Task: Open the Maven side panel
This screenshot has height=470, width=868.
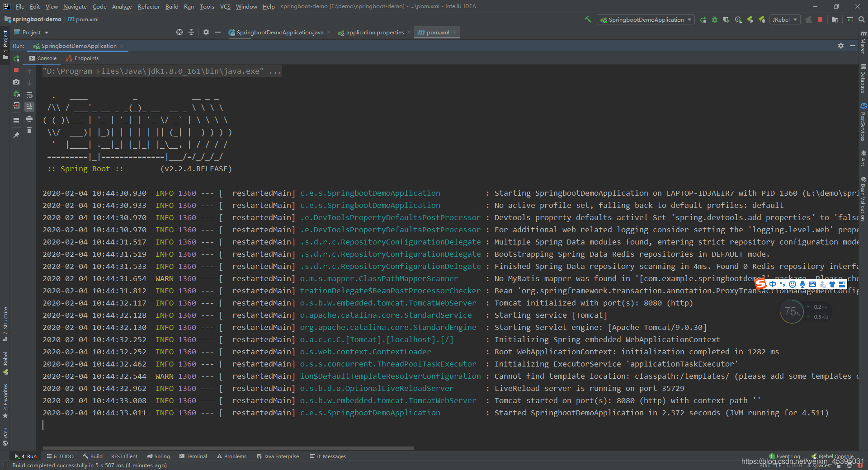Action: (x=863, y=42)
